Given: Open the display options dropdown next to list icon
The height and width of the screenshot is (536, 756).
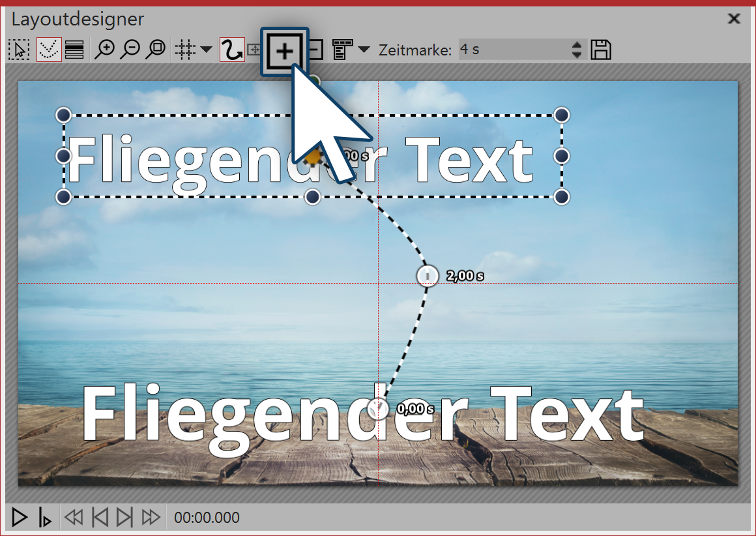Looking at the screenshot, I should pyautogui.click(x=364, y=49).
